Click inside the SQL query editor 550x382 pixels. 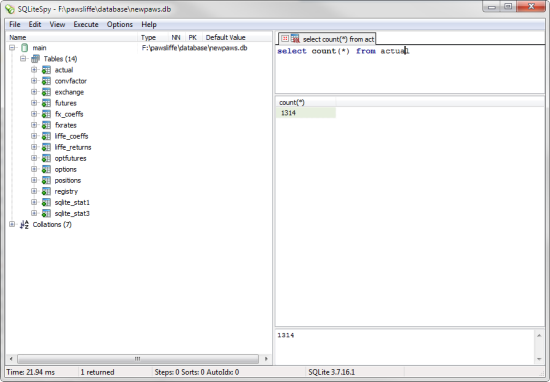point(410,69)
